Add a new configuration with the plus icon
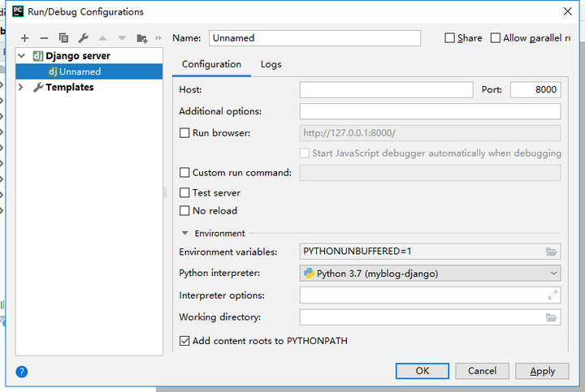 24,38
